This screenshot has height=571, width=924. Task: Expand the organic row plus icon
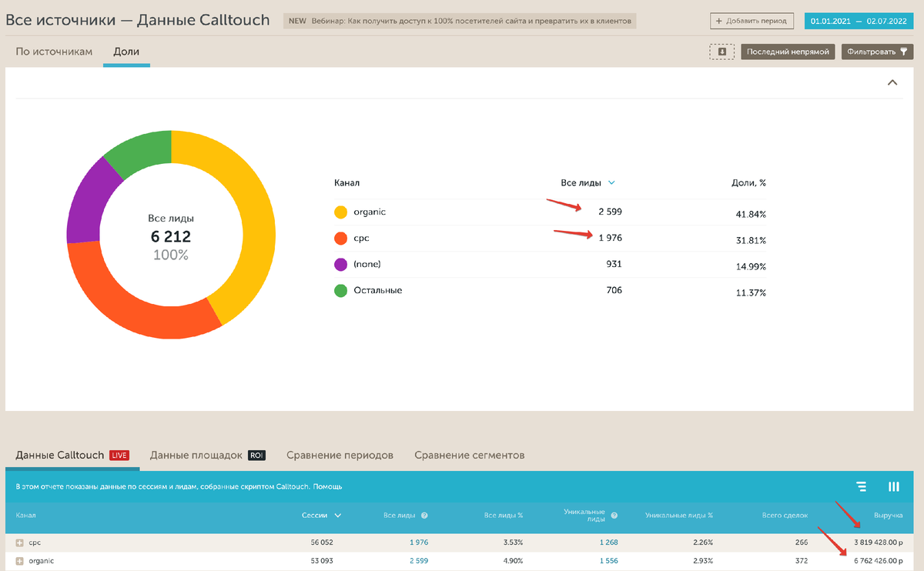[x=20, y=561]
